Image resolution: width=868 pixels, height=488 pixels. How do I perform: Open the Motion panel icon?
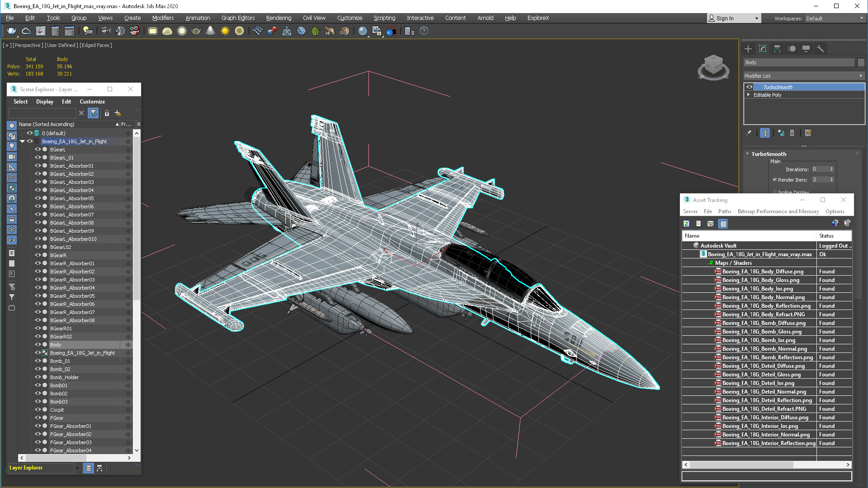coord(792,49)
